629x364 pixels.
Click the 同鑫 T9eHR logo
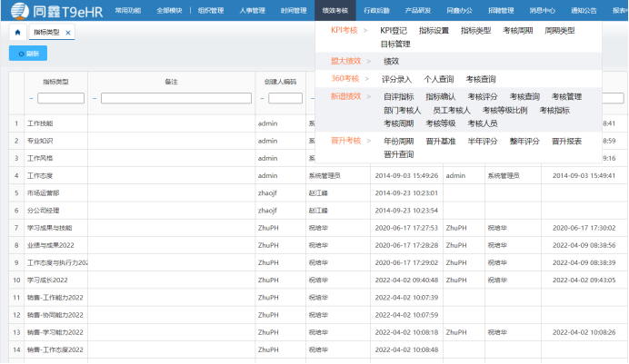click(x=55, y=10)
